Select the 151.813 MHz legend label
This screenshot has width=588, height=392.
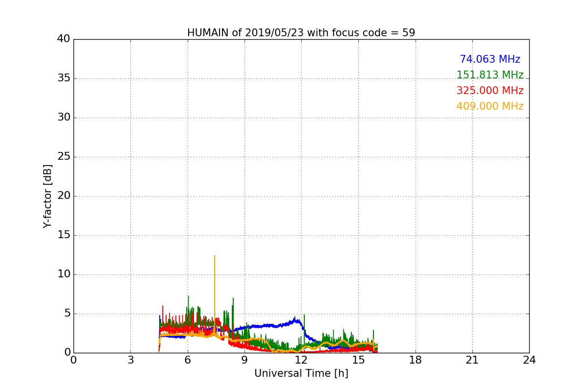point(490,75)
